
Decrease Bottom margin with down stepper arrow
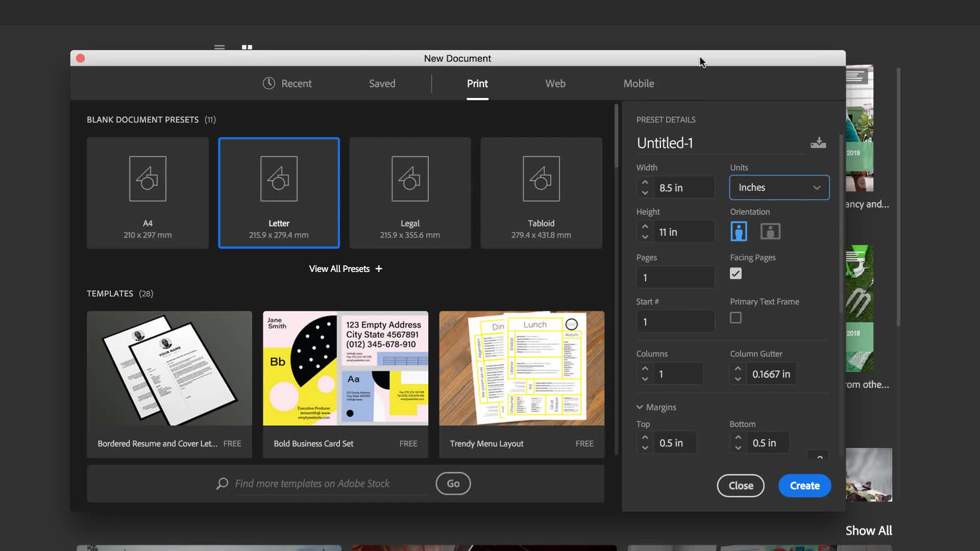[738, 448]
